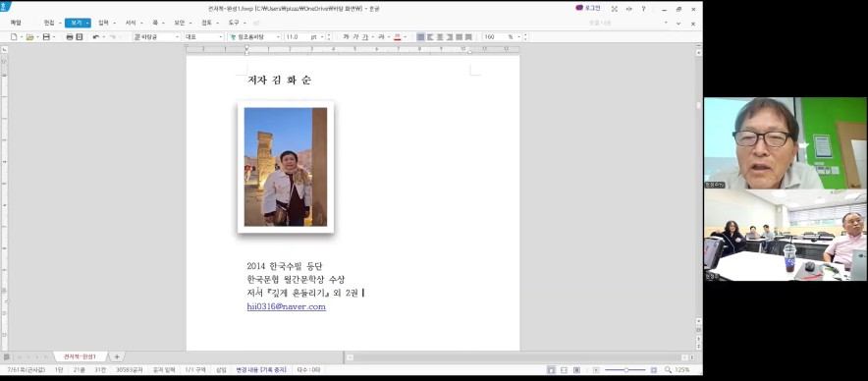The image size is (868, 381).
Task: Open the 보기 menu tab
Action: pos(77,23)
